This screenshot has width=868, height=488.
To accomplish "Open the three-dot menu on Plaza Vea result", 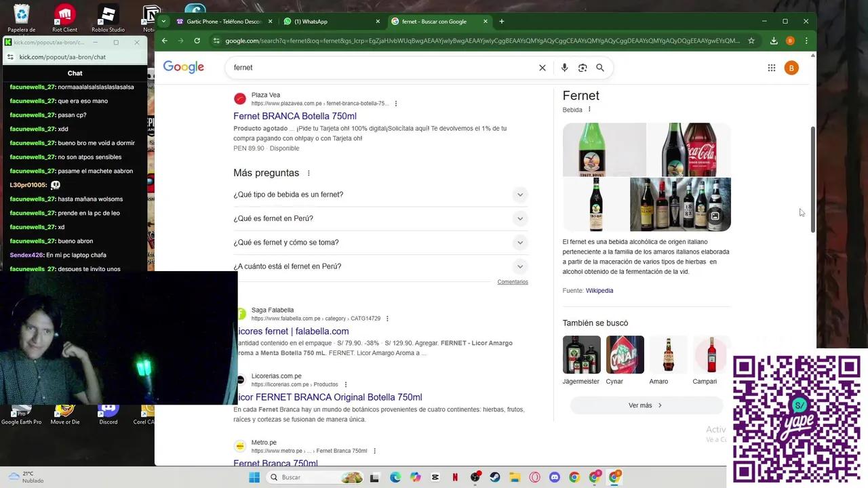I will (x=396, y=103).
